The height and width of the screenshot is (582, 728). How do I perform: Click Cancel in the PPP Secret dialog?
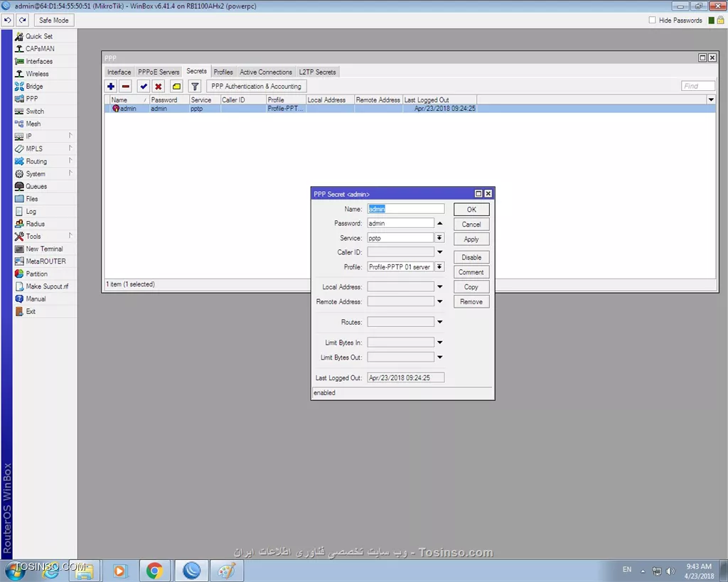(x=471, y=224)
